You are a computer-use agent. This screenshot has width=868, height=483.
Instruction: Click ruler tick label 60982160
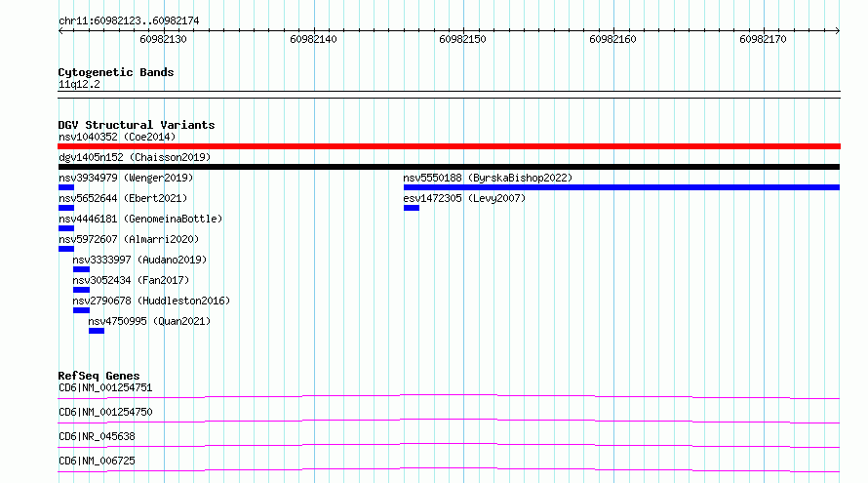[612, 39]
